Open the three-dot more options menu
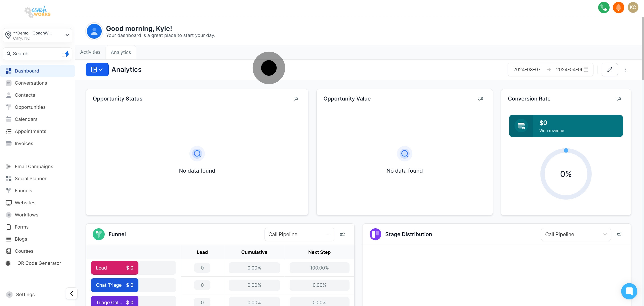Image resolution: width=644 pixels, height=306 pixels. point(626,70)
